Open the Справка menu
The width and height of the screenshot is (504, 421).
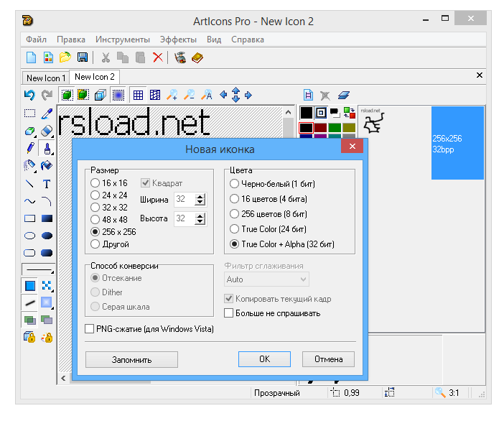(248, 40)
